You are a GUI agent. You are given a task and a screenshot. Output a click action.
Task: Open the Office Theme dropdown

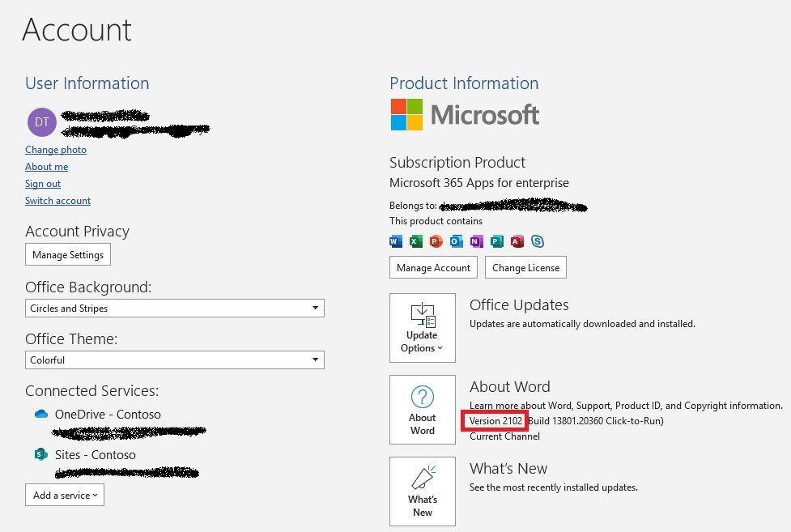coord(175,360)
